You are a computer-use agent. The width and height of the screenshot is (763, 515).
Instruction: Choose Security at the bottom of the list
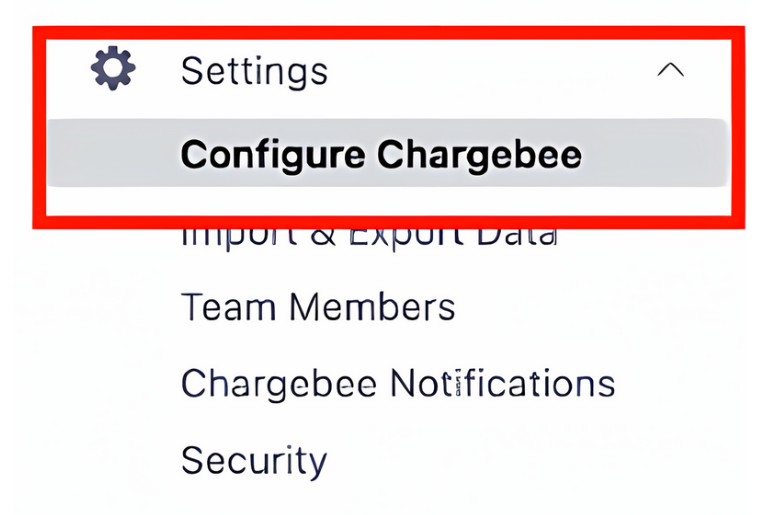(254, 460)
